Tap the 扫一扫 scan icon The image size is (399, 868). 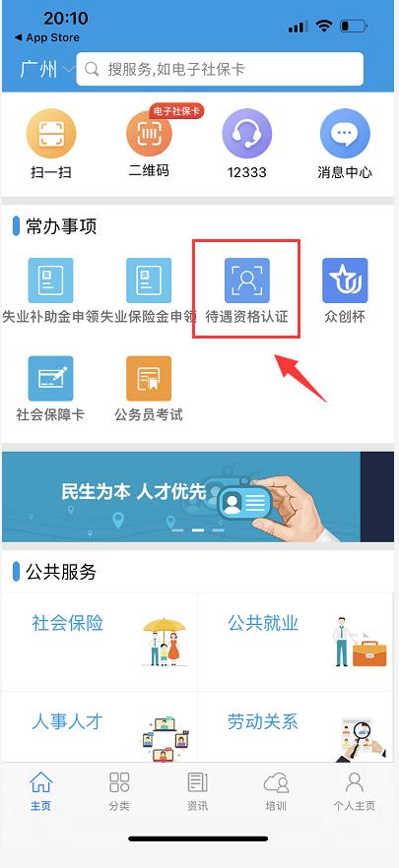point(51,134)
